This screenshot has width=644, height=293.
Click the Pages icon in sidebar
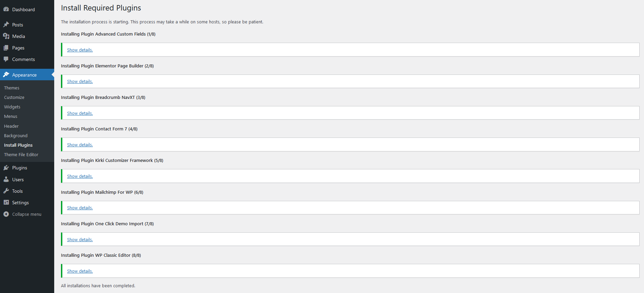click(x=6, y=48)
